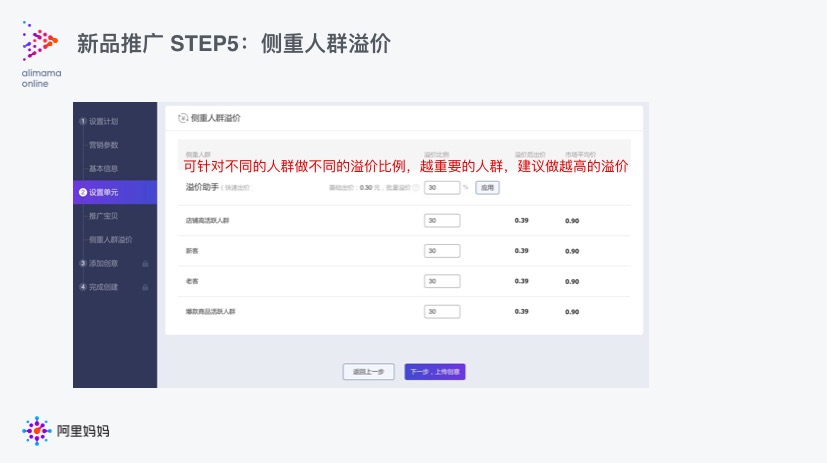Focus the 溢价助手 batch premium input
The height and width of the screenshot is (463, 827).
click(442, 188)
